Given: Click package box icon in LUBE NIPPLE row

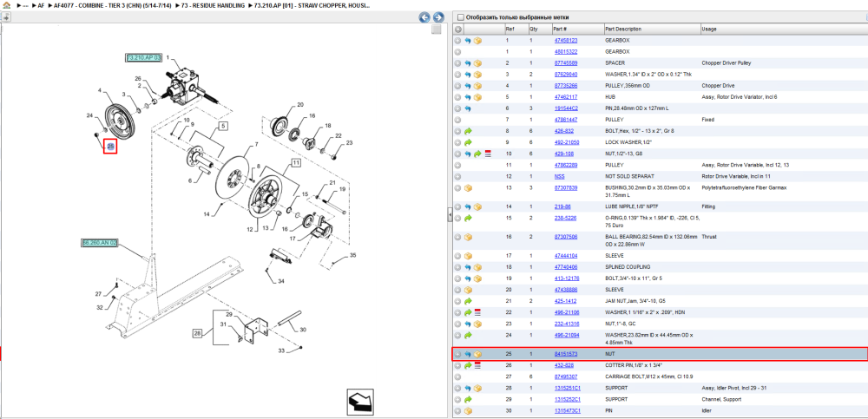Looking at the screenshot, I should [x=477, y=206].
